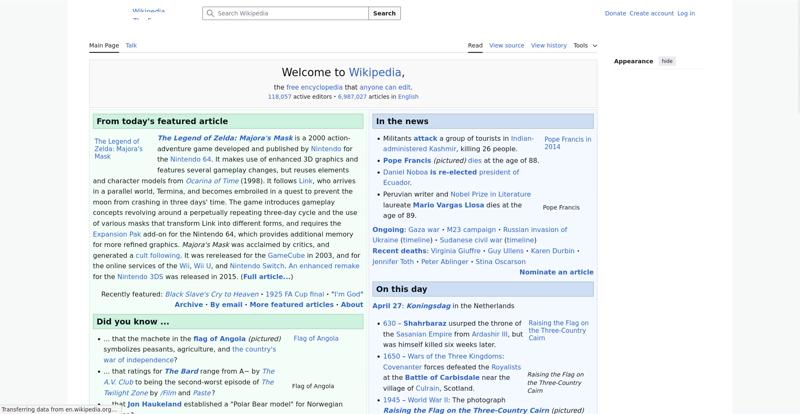Screen dimensions: 800x414
Task: Click the Donate link
Action: point(615,13)
